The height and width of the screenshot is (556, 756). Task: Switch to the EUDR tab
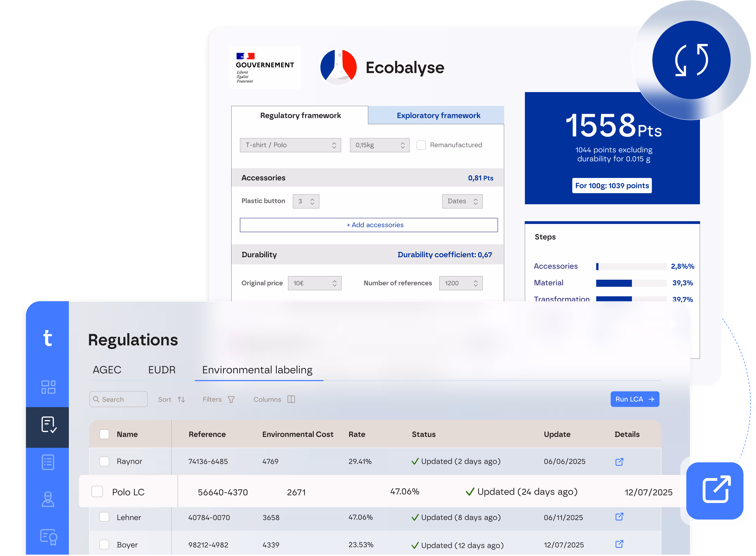pos(162,370)
